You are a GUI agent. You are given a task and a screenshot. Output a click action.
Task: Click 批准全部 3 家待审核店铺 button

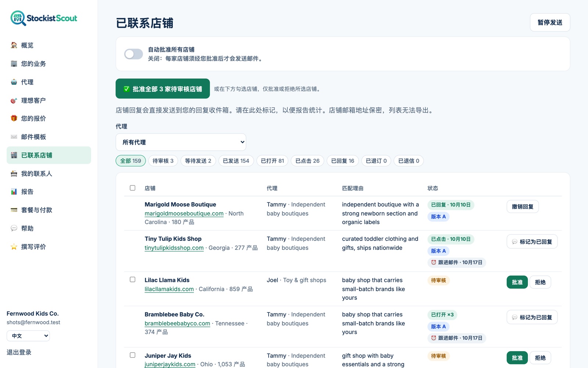pos(163,89)
